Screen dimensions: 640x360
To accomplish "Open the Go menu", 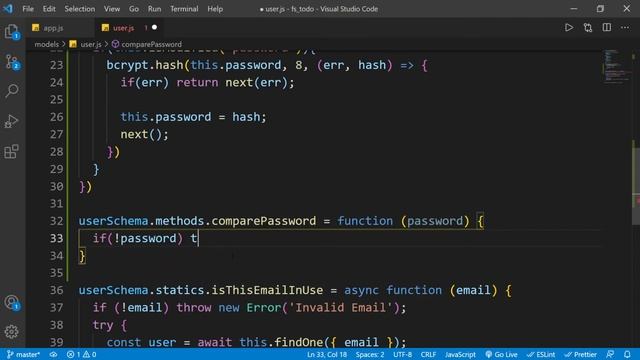I will click(x=134, y=9).
